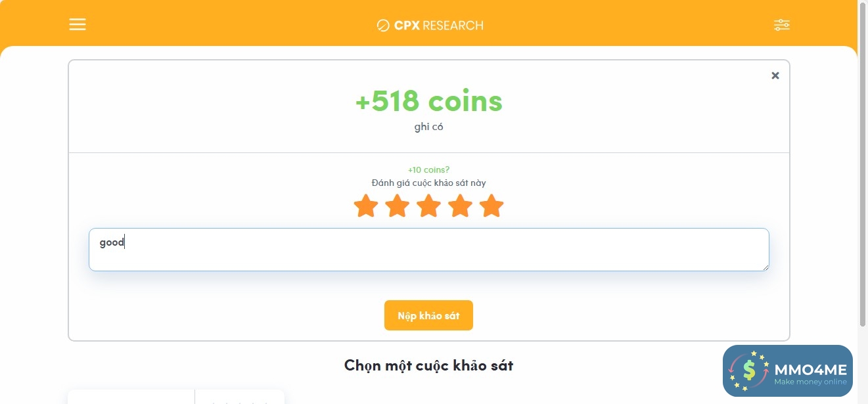Click the text box resize handle
This screenshot has height=404, width=868.
click(x=765, y=267)
